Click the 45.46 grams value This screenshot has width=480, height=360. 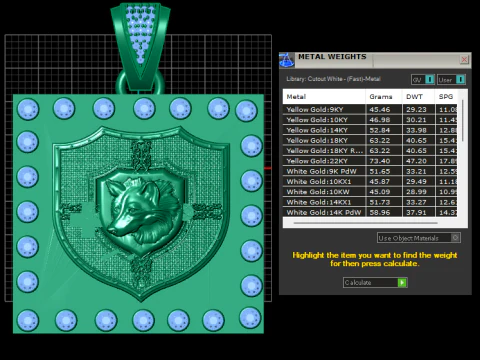[380, 109]
